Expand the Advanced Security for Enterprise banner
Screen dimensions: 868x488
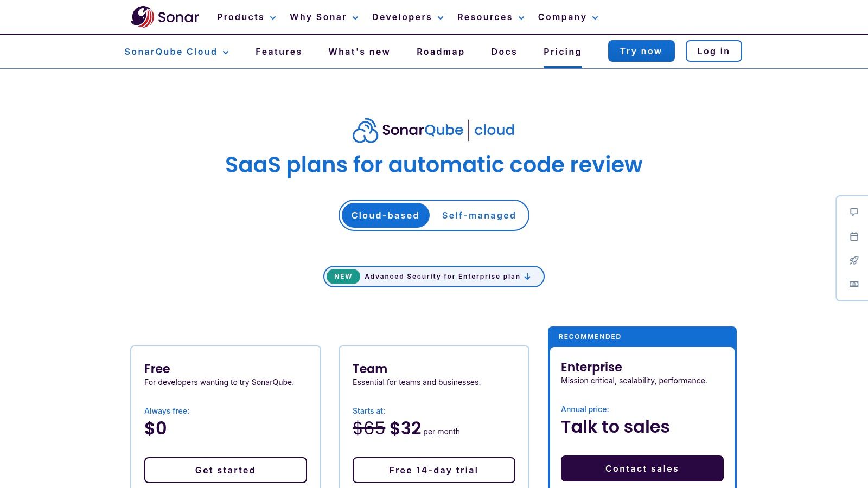pos(433,277)
